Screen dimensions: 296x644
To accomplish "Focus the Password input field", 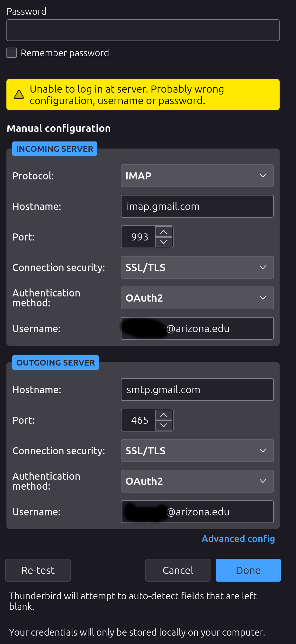I will click(143, 30).
